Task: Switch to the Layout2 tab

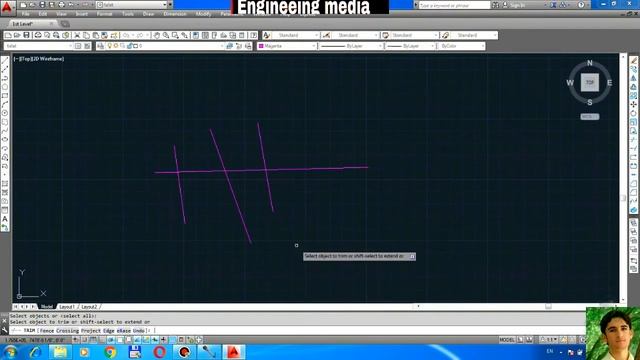Action: (x=89, y=307)
